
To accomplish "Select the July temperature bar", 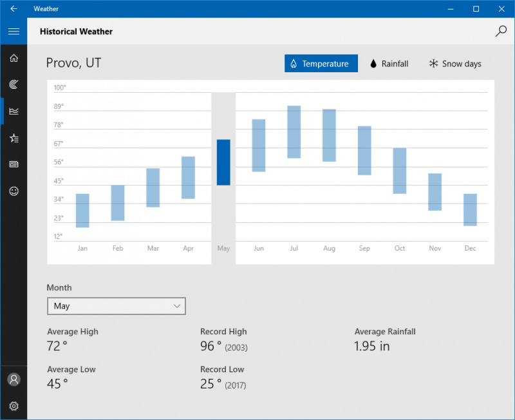I will [x=294, y=132].
